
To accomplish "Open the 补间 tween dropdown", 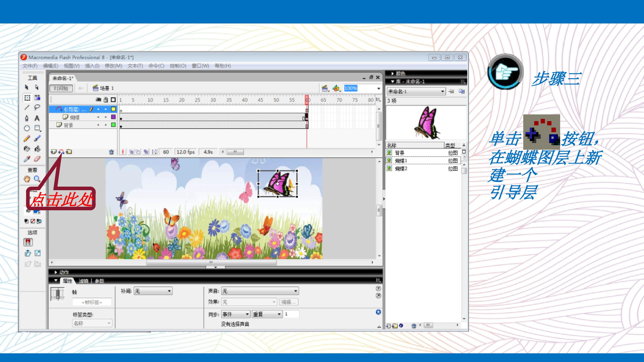I will click(153, 291).
